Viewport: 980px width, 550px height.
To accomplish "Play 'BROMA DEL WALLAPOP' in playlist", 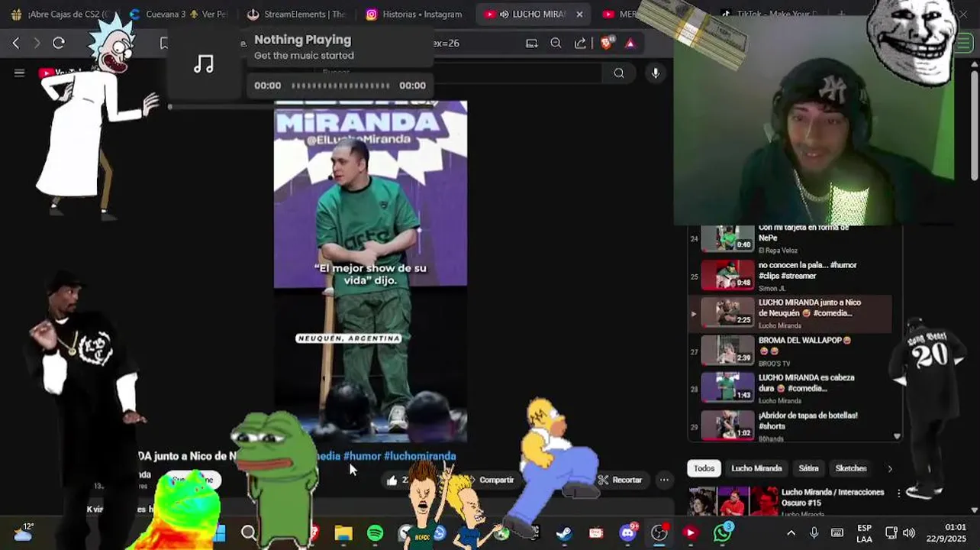I will click(x=790, y=351).
